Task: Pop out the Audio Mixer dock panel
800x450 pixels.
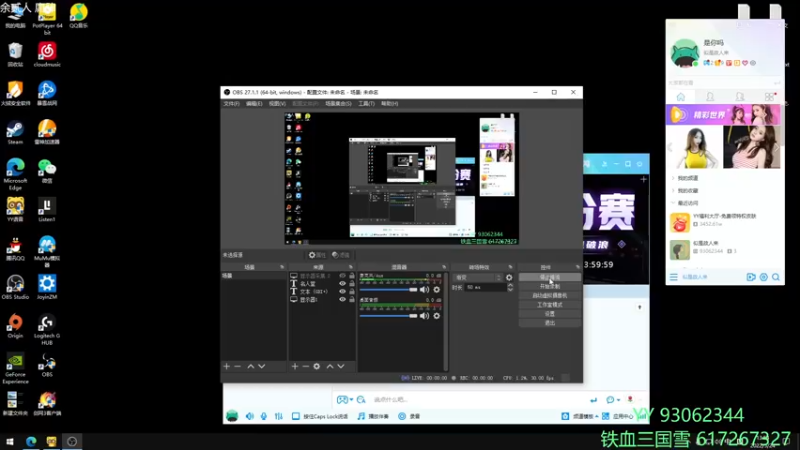Action: [x=444, y=267]
